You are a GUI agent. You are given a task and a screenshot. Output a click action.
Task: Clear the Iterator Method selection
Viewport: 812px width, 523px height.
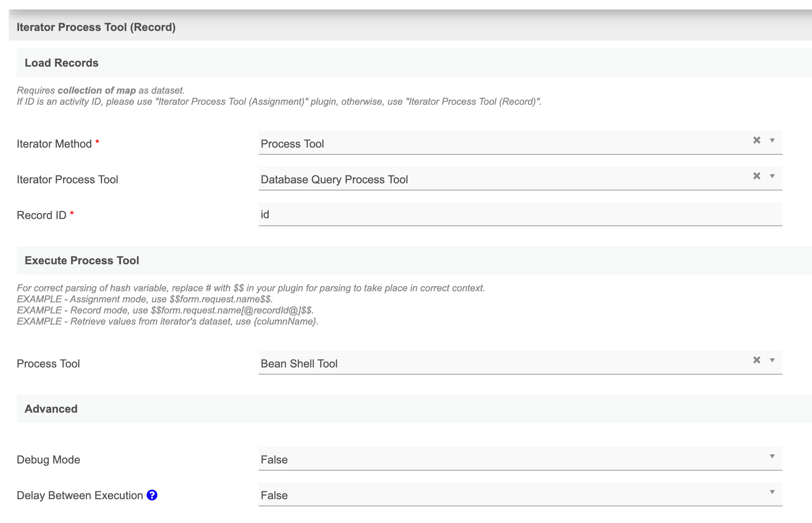point(756,140)
